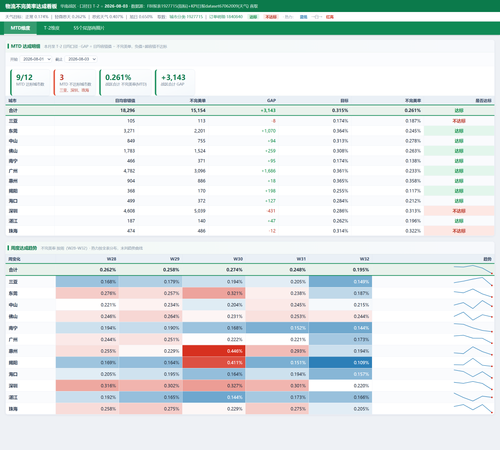Switch to the MTD维度 tab
500x450 pixels.
[20, 28]
